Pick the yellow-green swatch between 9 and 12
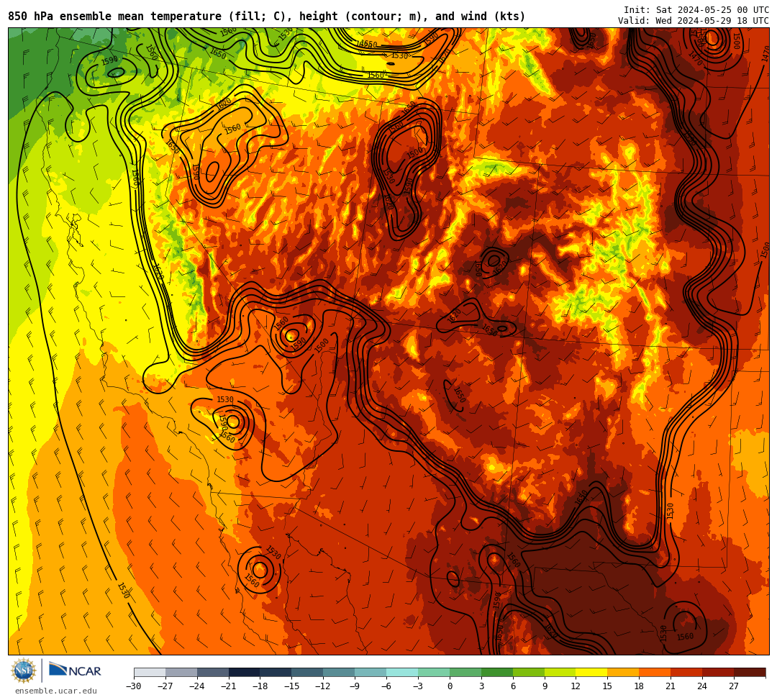Viewport: 777px width, 700px height. pos(560,672)
